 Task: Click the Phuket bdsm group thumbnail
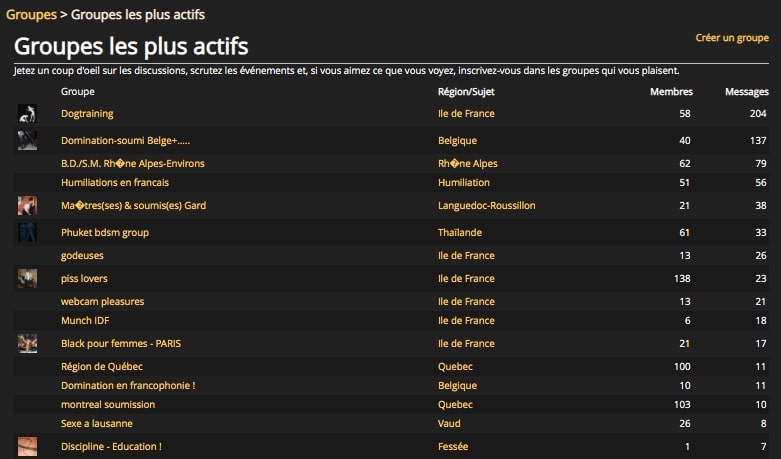click(x=27, y=232)
